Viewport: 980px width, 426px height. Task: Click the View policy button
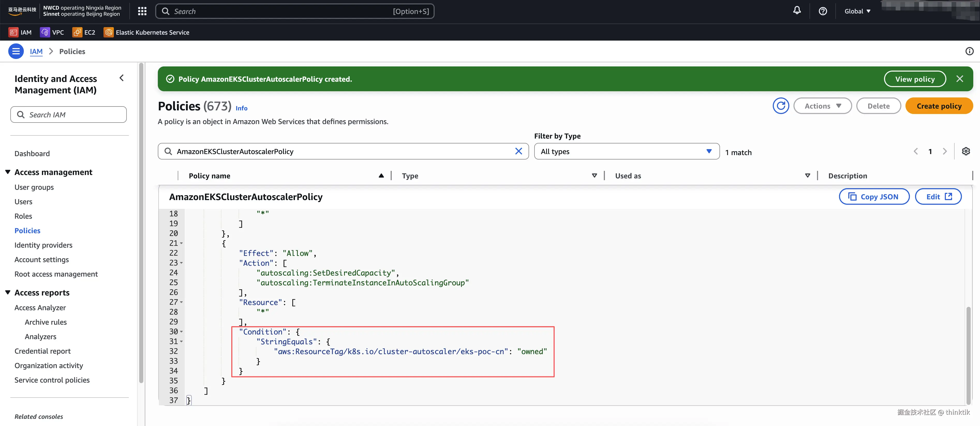point(915,79)
